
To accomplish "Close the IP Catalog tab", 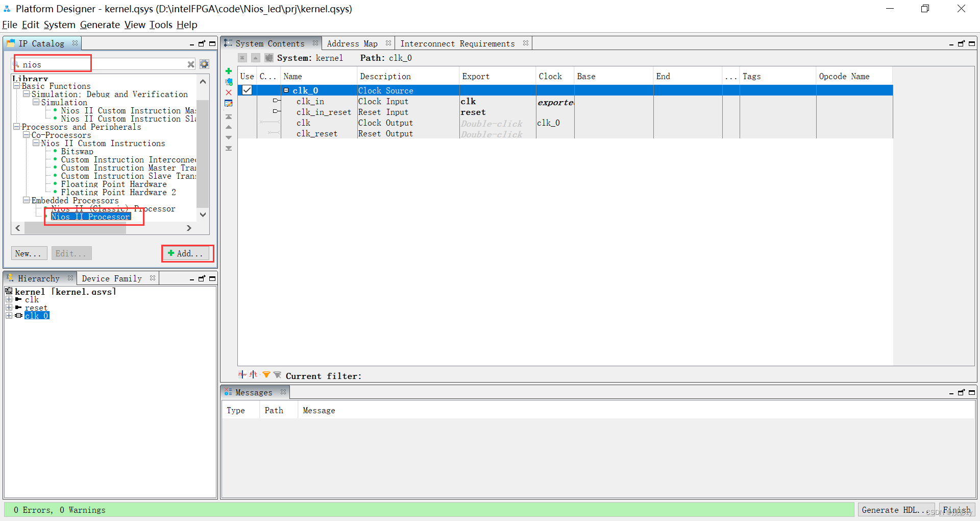I will 75,43.
